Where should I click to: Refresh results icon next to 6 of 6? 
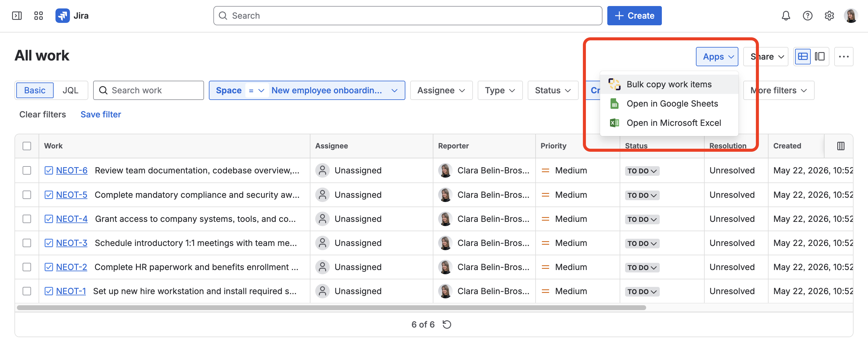[447, 324]
